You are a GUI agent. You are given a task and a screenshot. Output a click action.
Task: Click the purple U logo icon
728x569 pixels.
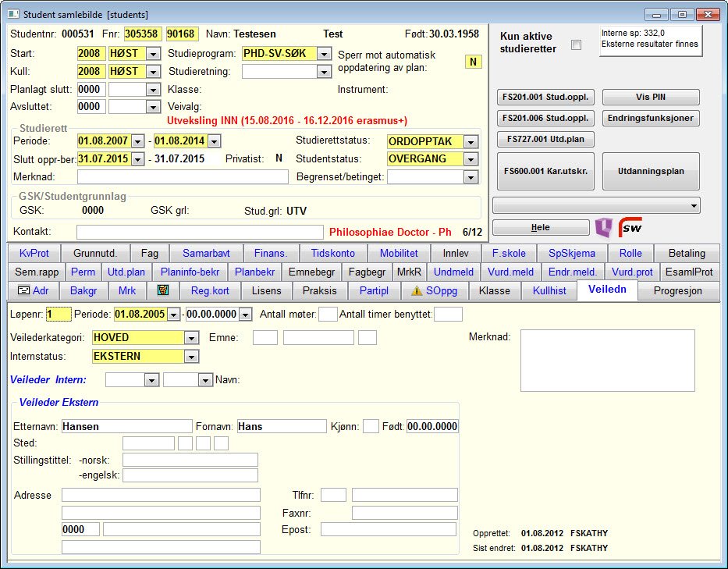pyautogui.click(x=604, y=228)
